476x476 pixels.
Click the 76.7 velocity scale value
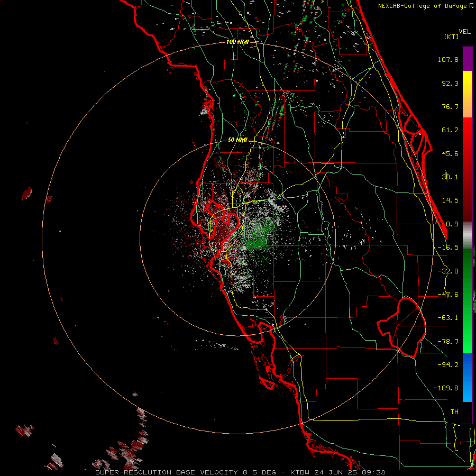(x=450, y=106)
